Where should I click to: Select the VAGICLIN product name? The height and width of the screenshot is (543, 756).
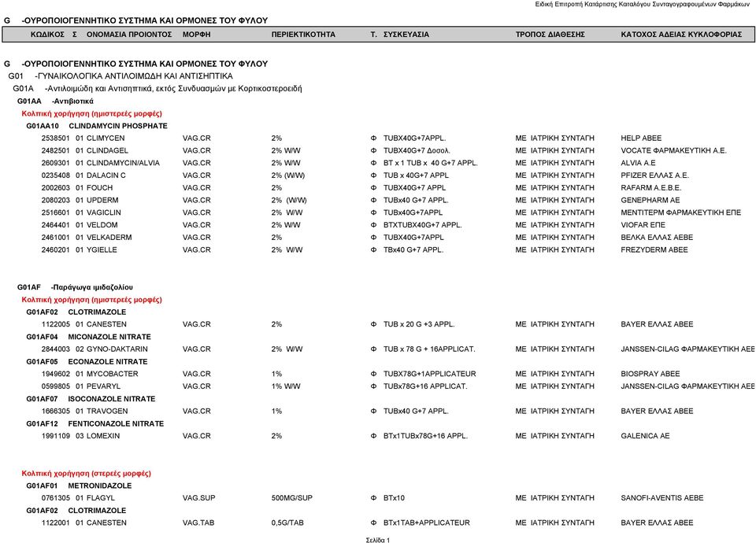click(104, 212)
